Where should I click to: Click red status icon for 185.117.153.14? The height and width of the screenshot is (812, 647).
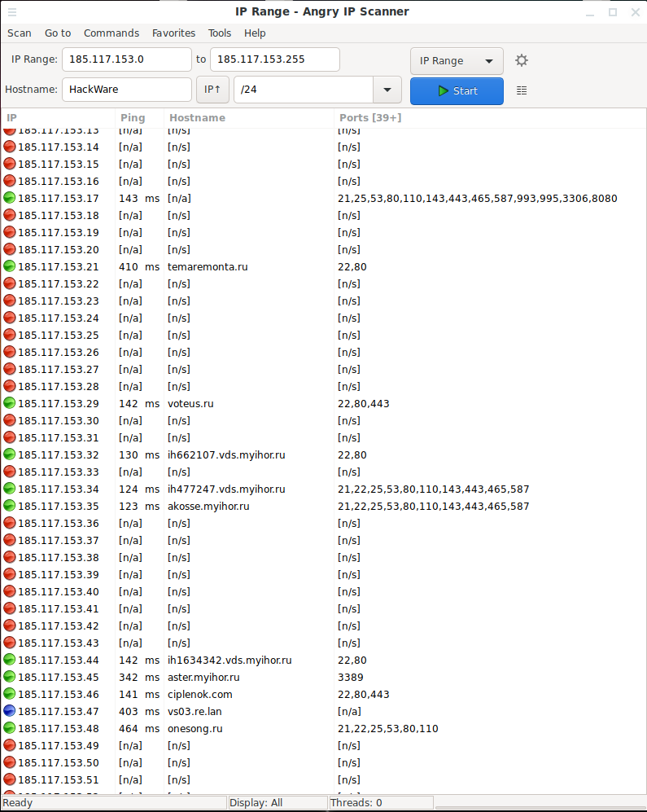(10, 147)
